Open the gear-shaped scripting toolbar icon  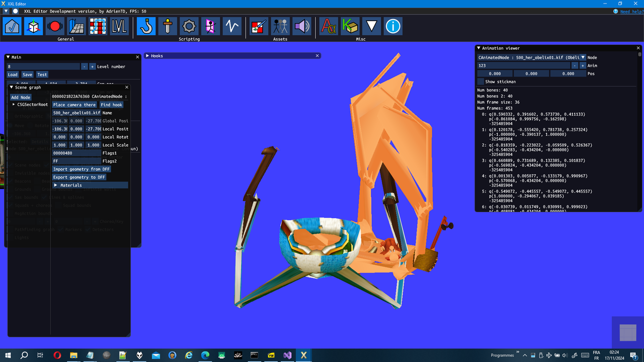tap(189, 26)
